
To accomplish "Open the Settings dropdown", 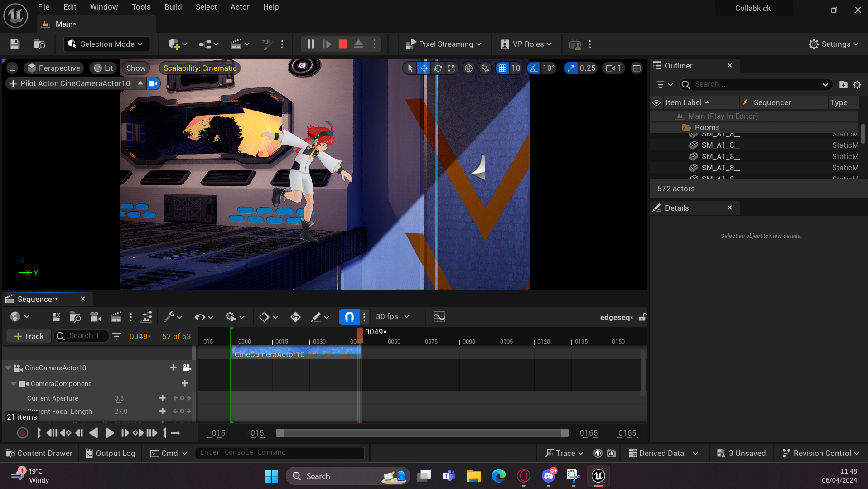I will pos(834,44).
